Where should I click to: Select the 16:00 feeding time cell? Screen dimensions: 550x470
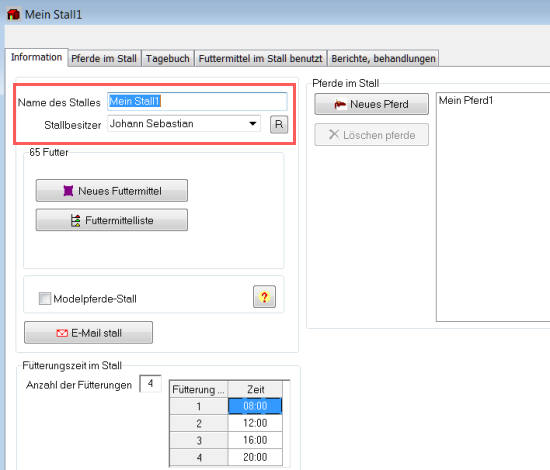point(255,440)
